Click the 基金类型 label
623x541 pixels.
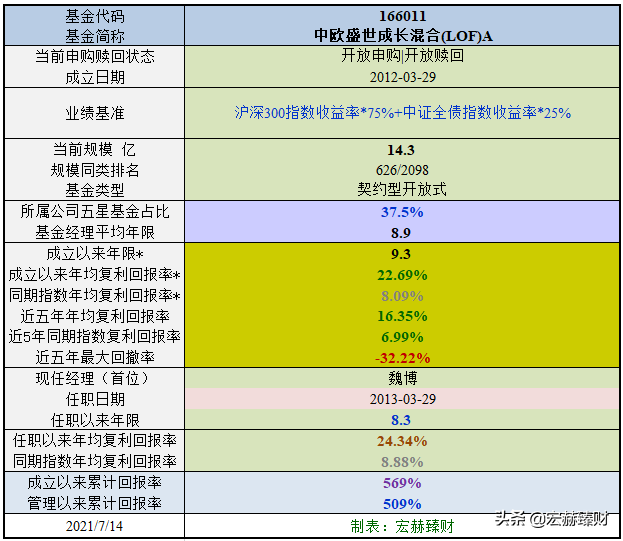click(95, 190)
